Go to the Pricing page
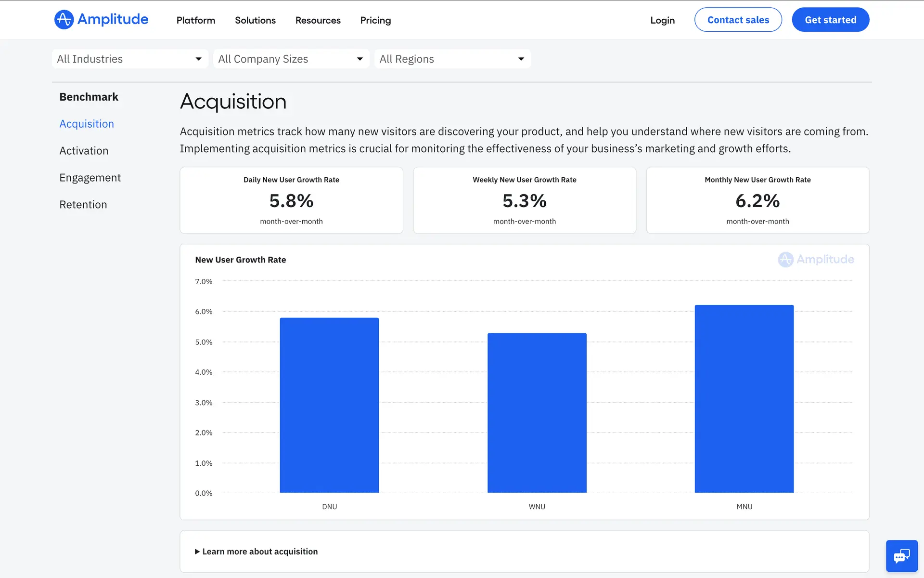 point(375,20)
